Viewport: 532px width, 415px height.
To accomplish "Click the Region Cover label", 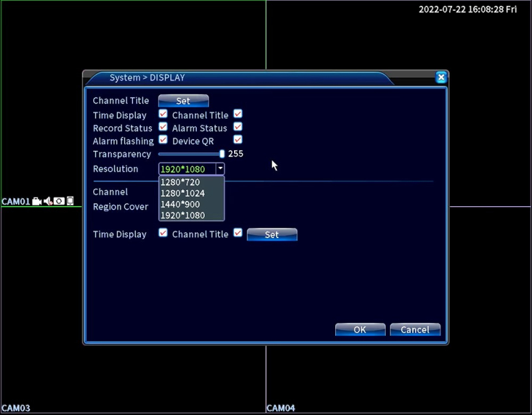I will pos(120,207).
